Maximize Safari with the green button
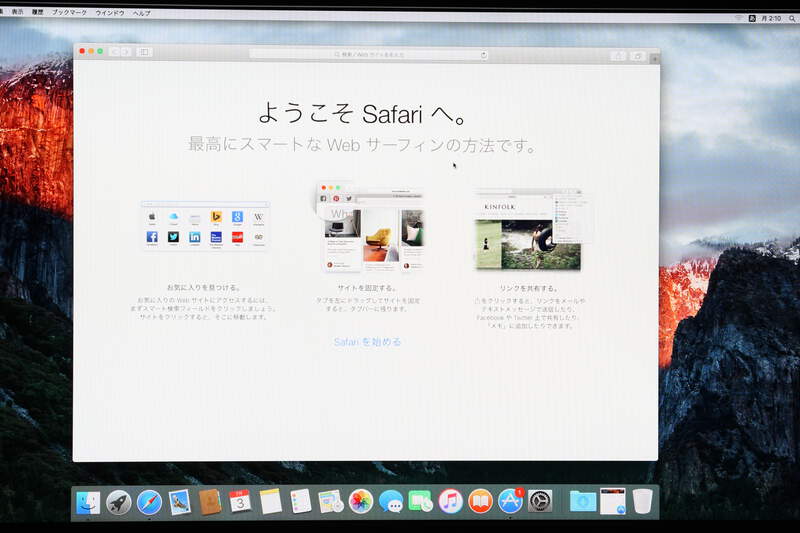 101,51
